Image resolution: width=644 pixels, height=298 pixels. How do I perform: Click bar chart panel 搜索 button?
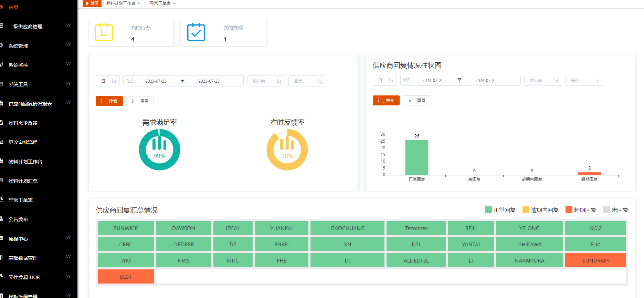(x=386, y=100)
